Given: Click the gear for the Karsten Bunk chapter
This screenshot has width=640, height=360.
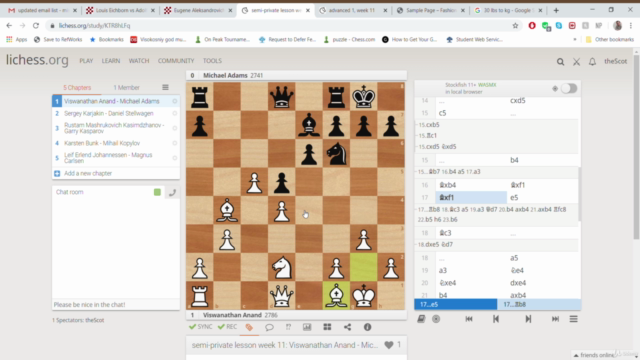Looking at the screenshot, I should [175, 143].
